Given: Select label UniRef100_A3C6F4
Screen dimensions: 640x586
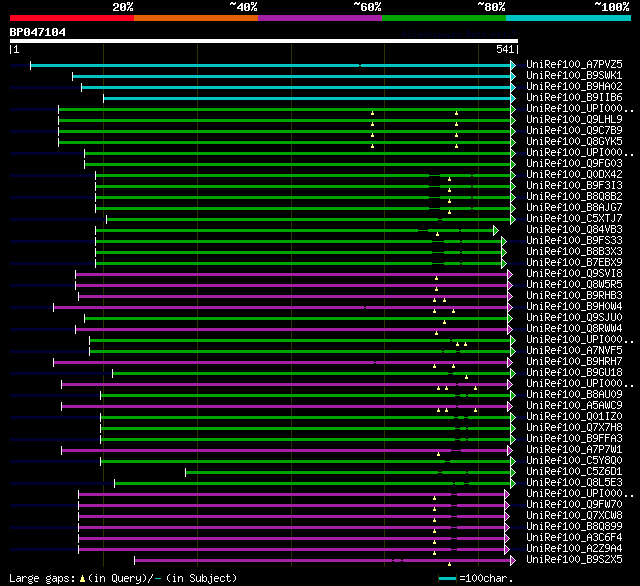Looking at the screenshot, I should 574,538.
